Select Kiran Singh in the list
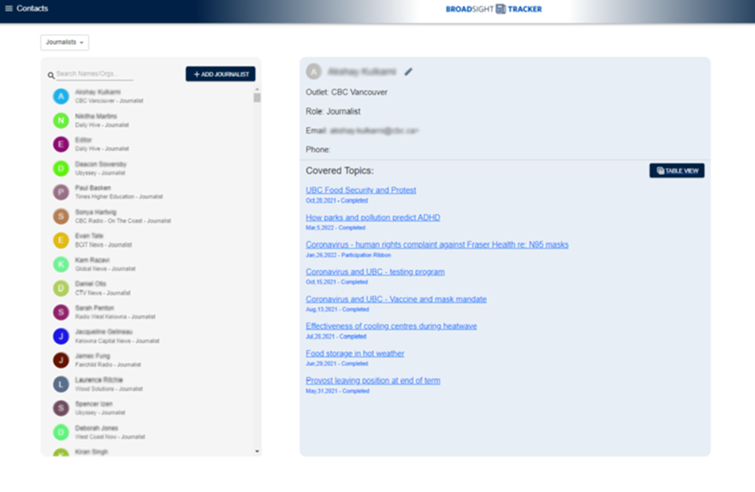This screenshot has width=755, height=492. click(91, 452)
